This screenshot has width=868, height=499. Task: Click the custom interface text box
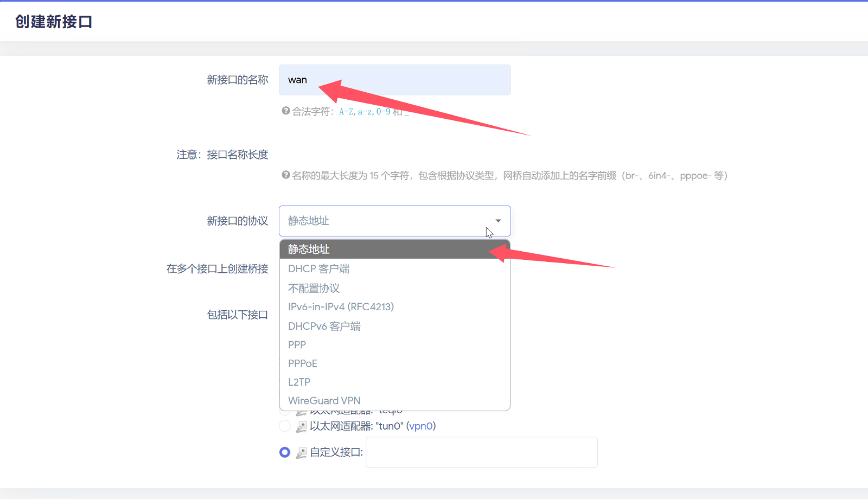pos(481,452)
